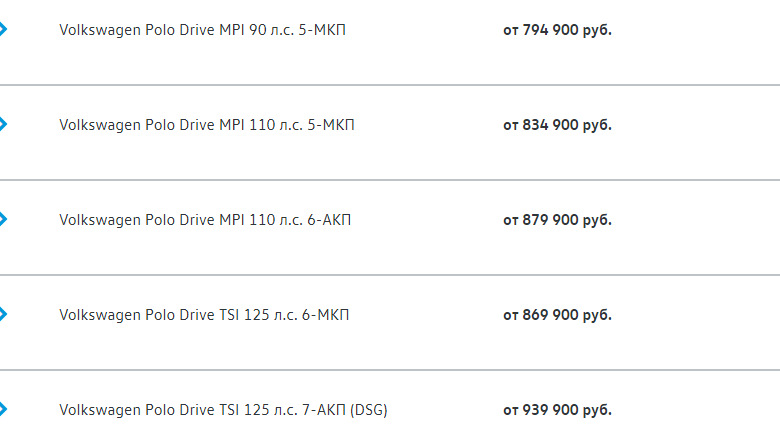Click the divider line below the 794 900 row

click(x=390, y=85)
